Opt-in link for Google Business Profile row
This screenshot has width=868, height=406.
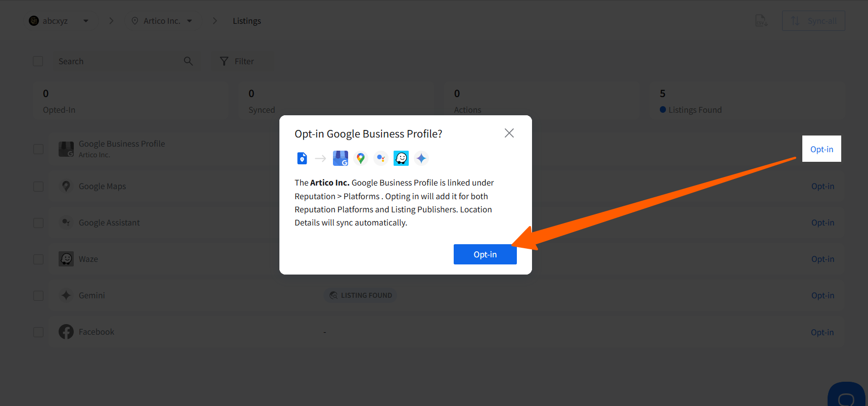pos(822,149)
